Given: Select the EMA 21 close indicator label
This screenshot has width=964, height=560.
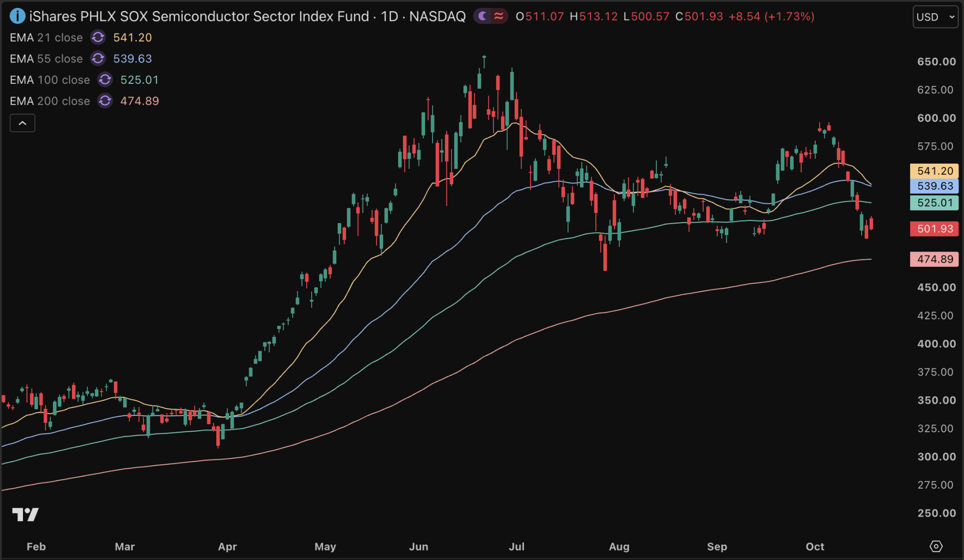Looking at the screenshot, I should click(46, 37).
